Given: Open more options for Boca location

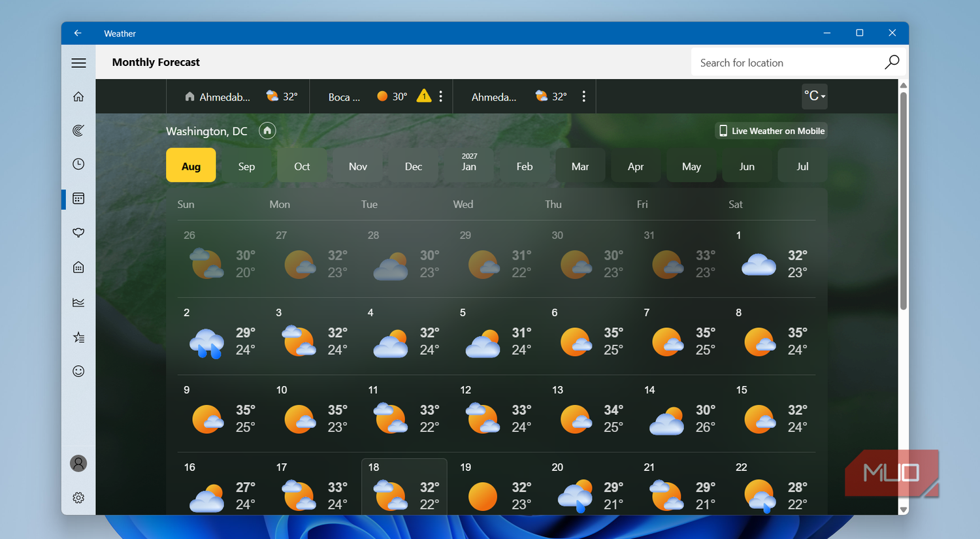Looking at the screenshot, I should (441, 97).
